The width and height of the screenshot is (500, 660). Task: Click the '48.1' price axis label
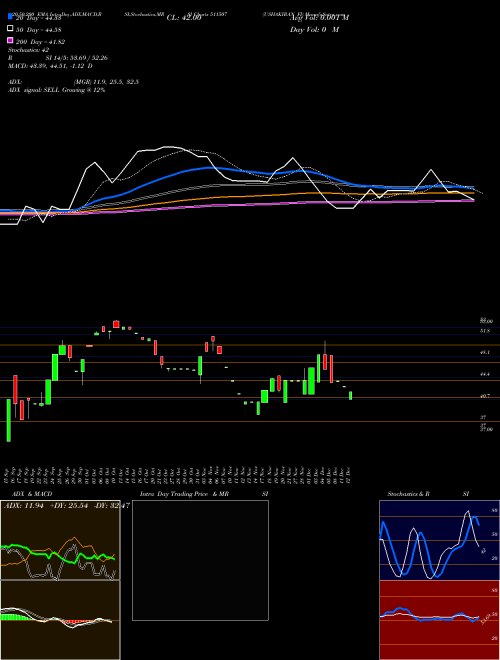tap(485, 352)
